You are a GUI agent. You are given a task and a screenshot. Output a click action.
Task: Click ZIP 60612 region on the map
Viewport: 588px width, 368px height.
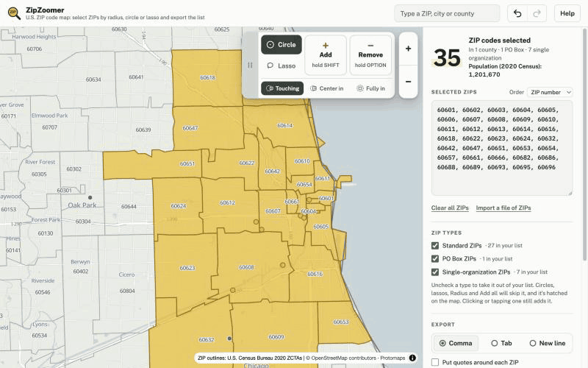pyautogui.click(x=227, y=203)
